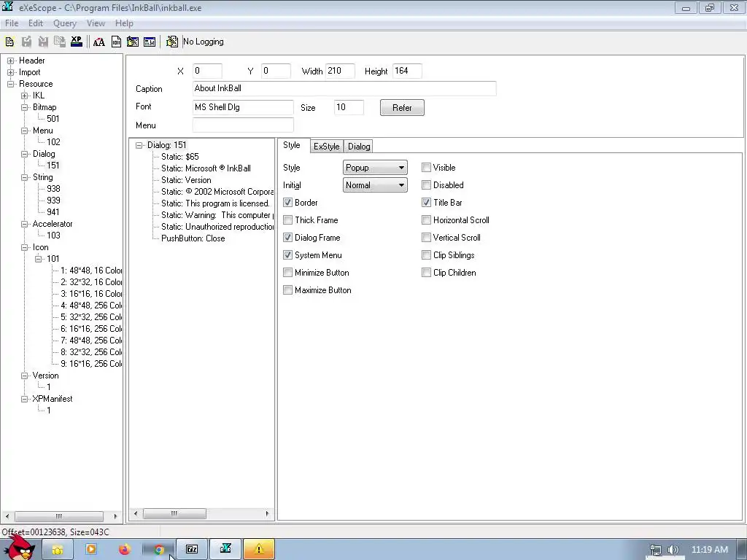
Task: Click the dialog test window toolbar icon
Action: click(x=150, y=42)
